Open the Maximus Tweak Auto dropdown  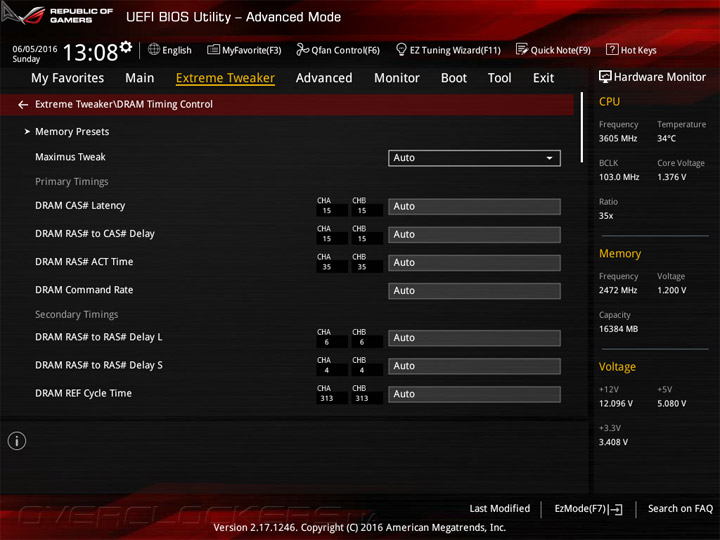point(474,158)
